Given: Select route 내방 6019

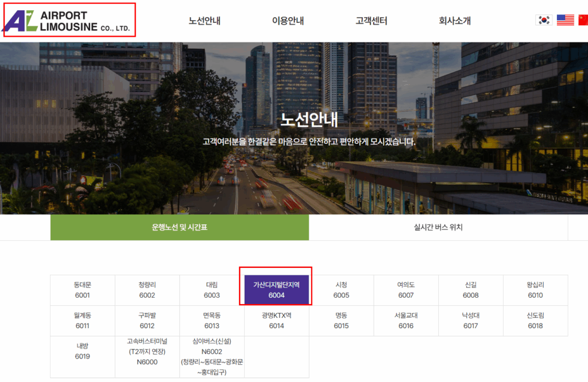Looking at the screenshot, I should [83, 357].
